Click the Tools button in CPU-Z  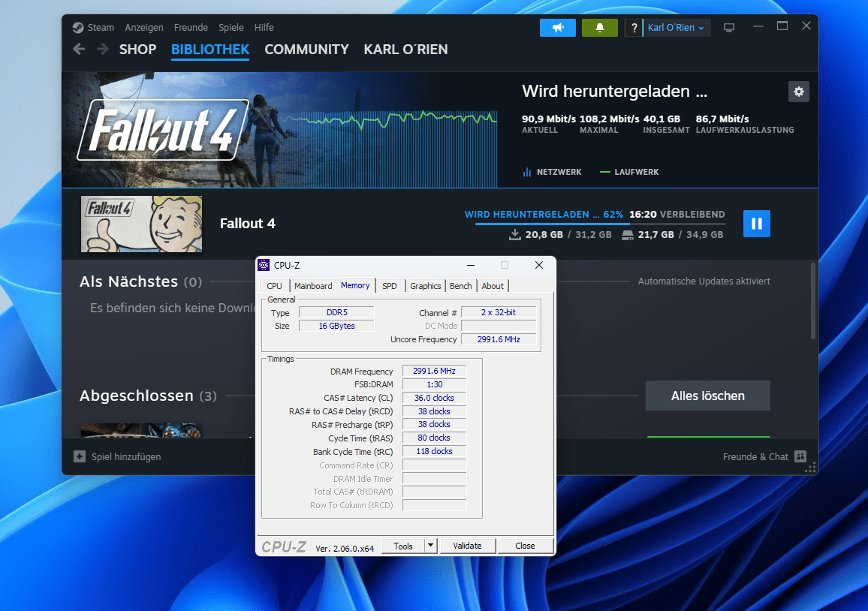[403, 546]
